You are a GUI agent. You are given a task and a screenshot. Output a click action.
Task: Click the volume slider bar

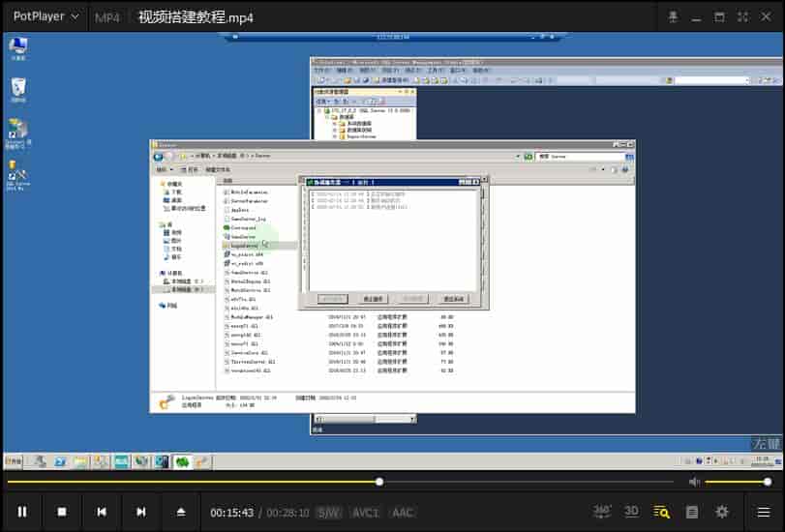[736, 482]
